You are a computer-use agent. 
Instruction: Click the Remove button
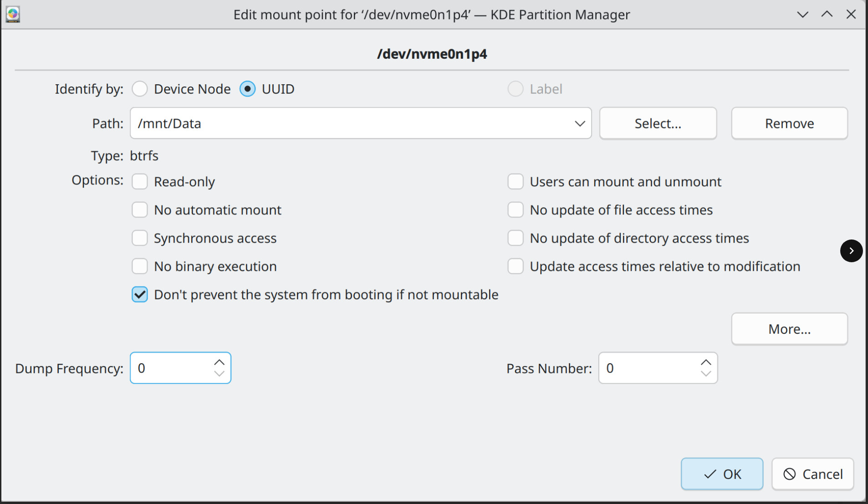pos(789,123)
